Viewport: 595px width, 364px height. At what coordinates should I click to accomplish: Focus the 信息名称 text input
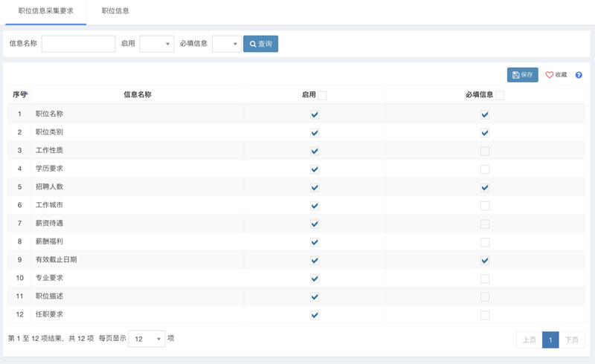point(78,44)
